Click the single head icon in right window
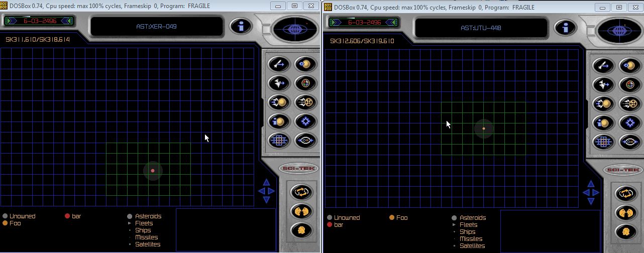644x253 pixels. click(625, 232)
